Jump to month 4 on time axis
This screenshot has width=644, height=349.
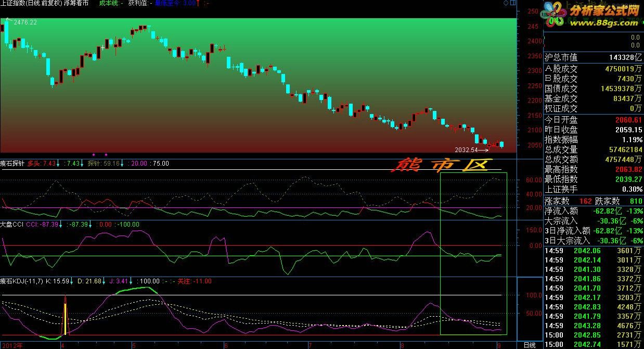coord(62,345)
